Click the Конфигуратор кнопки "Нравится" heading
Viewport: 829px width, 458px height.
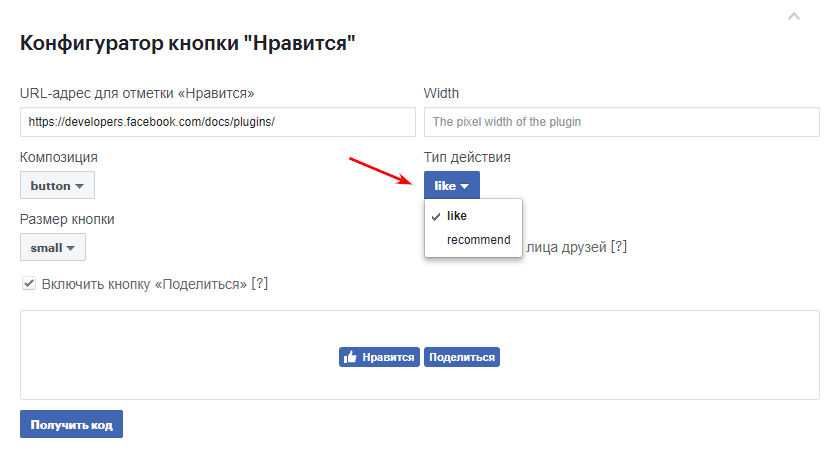click(188, 43)
